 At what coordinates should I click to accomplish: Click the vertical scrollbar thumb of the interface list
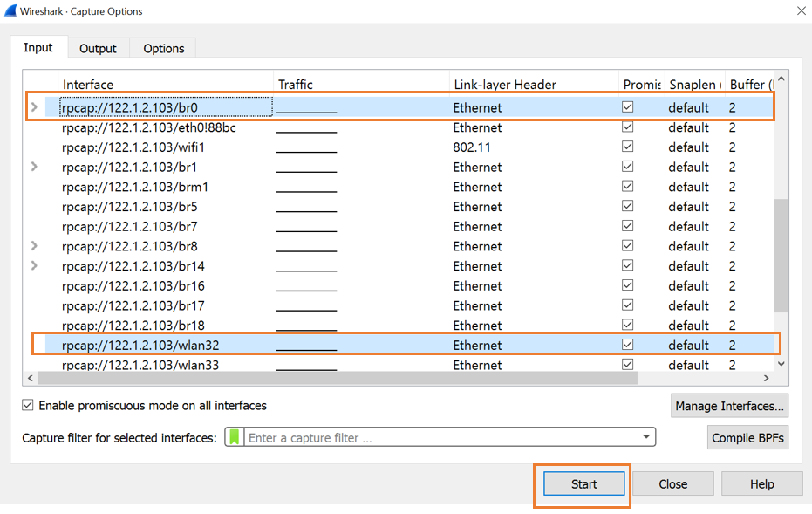[x=781, y=256]
